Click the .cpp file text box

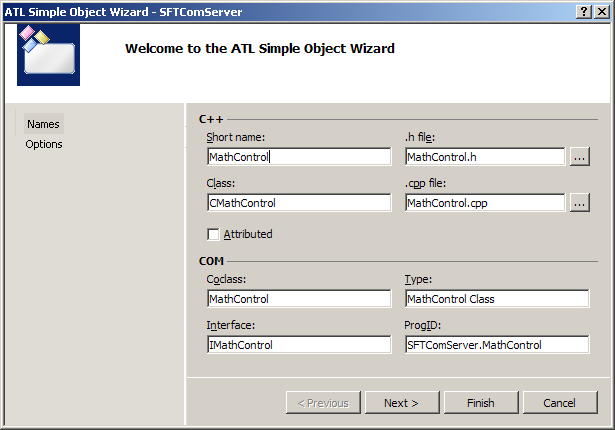click(485, 203)
